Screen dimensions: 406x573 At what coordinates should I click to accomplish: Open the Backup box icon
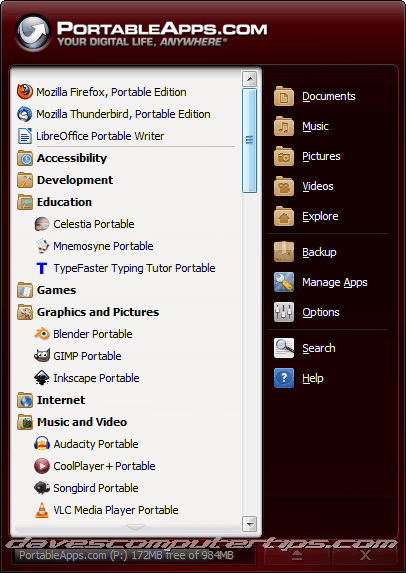284,252
